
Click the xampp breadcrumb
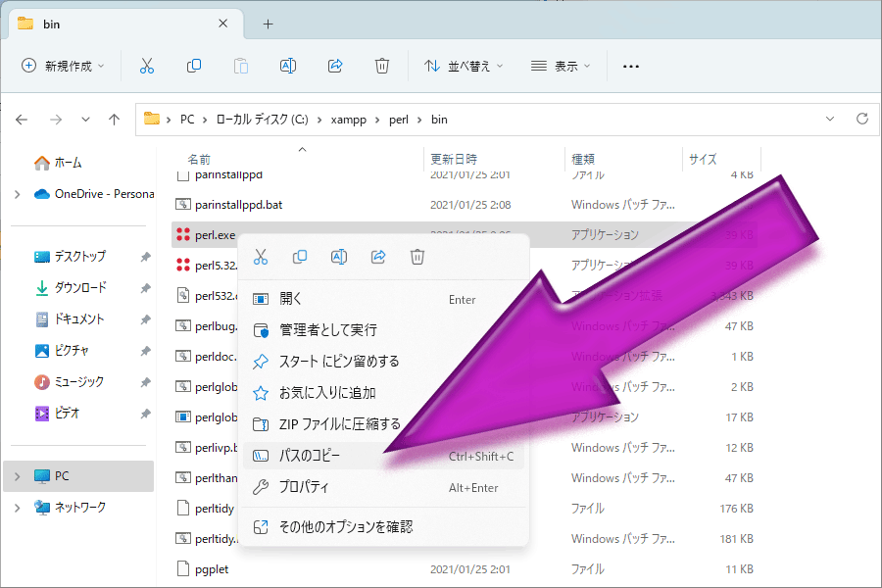[348, 120]
